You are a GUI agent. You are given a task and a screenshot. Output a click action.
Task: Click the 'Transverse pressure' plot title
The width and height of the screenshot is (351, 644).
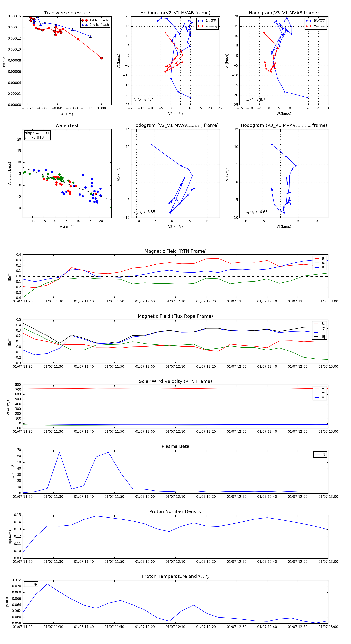click(x=67, y=13)
